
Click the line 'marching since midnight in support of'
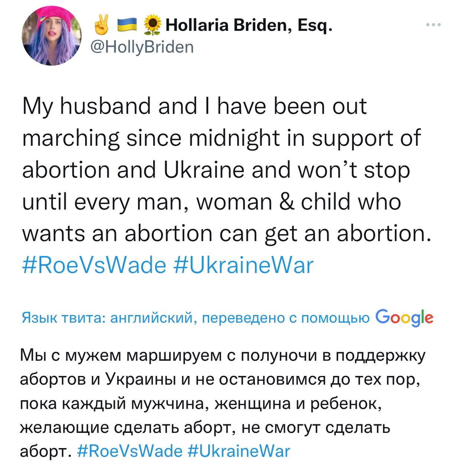222,139
